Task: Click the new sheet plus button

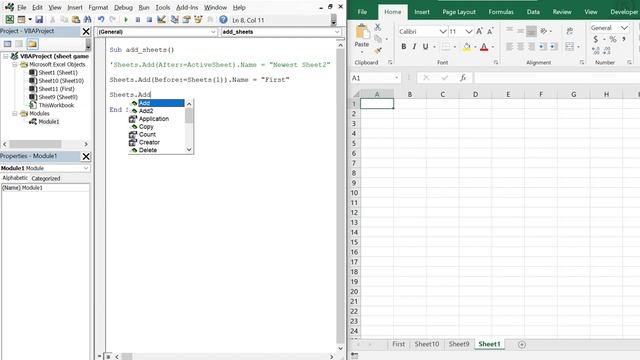Action: point(522,344)
